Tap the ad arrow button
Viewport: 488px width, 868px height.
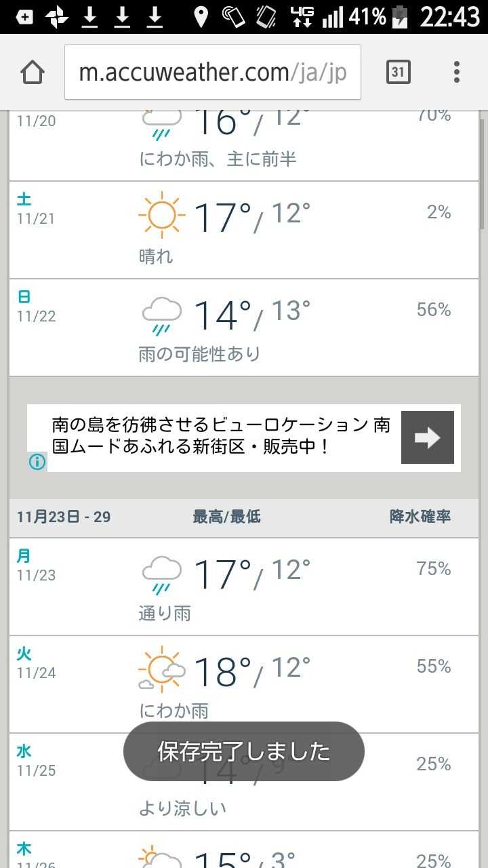[x=427, y=437]
